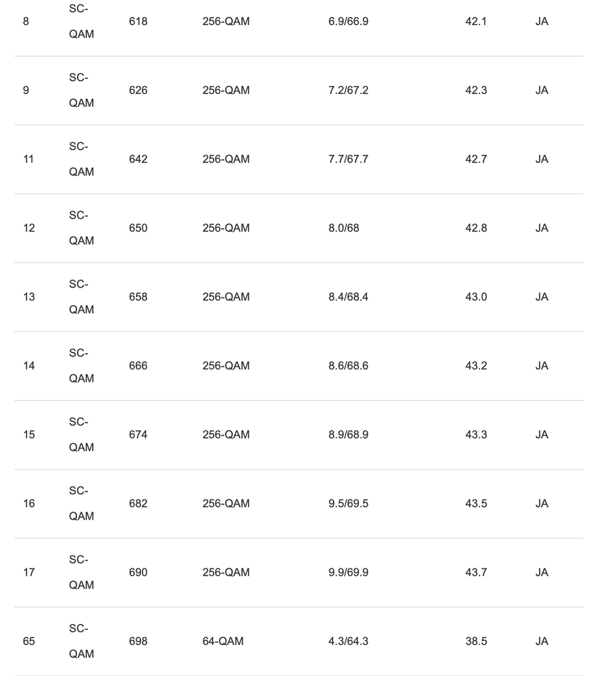Select the 64-QAM modulation cell
This screenshot has width=616, height=676.
[x=222, y=641]
